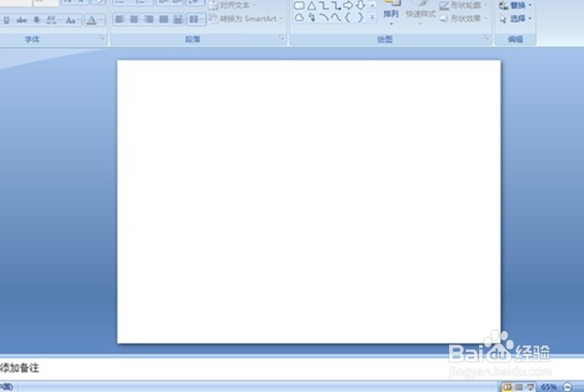Select the lightning bolt shape
This screenshot has height=392, width=584.
[312, 17]
